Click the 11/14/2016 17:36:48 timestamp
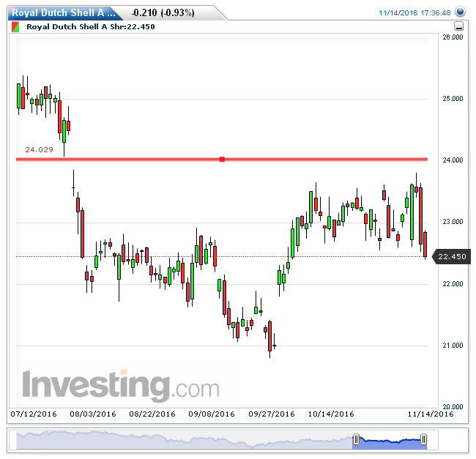 [414, 12]
